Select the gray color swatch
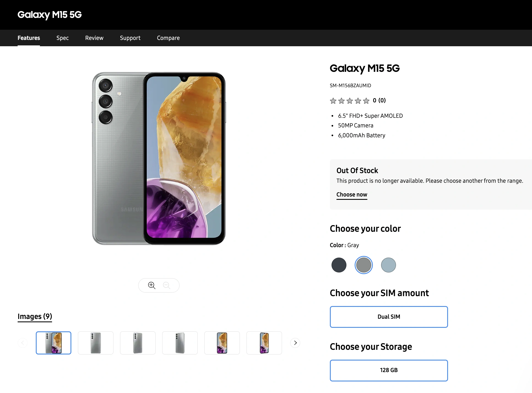 pos(364,265)
